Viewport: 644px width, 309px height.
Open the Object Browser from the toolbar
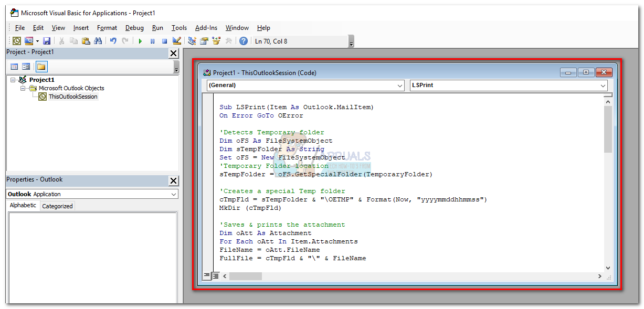pos(216,41)
